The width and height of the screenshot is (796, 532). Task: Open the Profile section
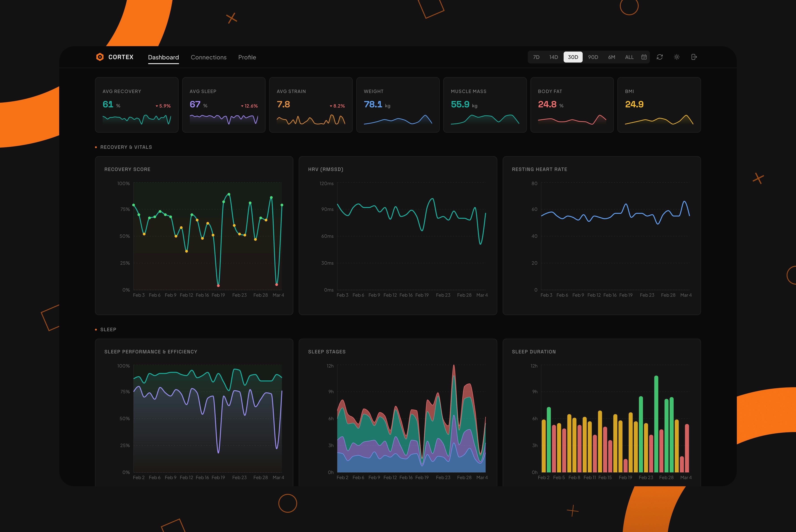[x=247, y=57]
